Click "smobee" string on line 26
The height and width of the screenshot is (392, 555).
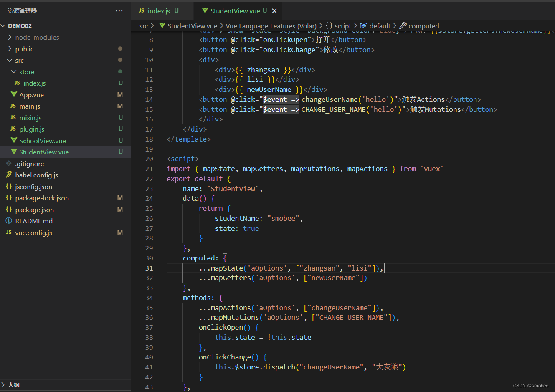[x=283, y=218]
